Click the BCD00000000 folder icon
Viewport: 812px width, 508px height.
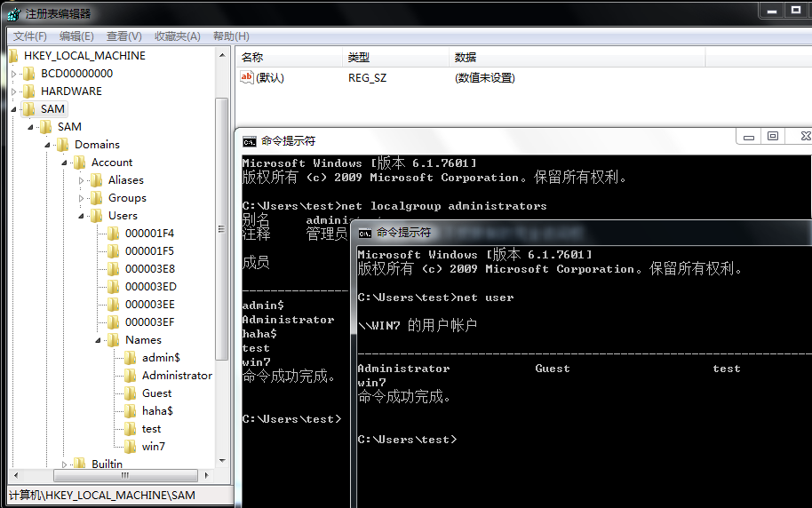[29, 74]
